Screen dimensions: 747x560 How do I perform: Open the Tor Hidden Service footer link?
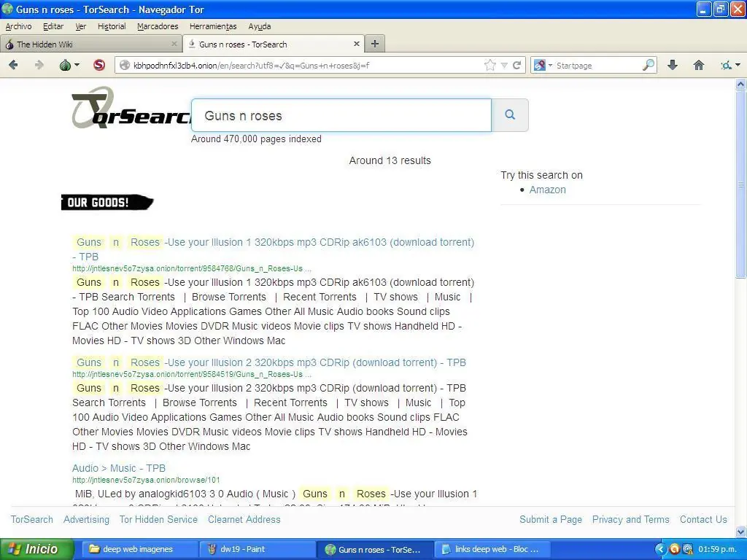pos(158,519)
